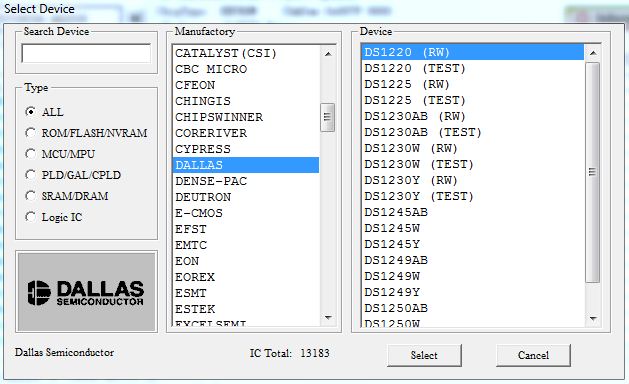Select DENSE-PAC manufacturer
The width and height of the screenshot is (629, 384).
click(x=246, y=181)
